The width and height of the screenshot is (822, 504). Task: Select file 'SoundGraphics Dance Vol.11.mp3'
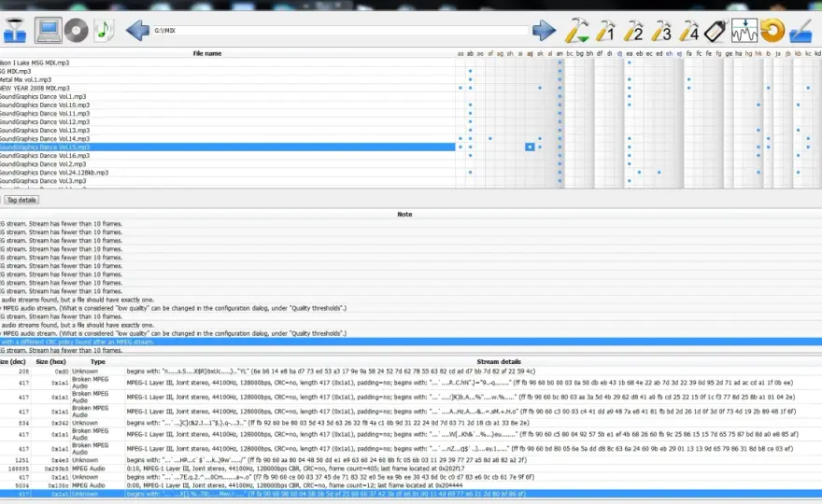pos(228,113)
